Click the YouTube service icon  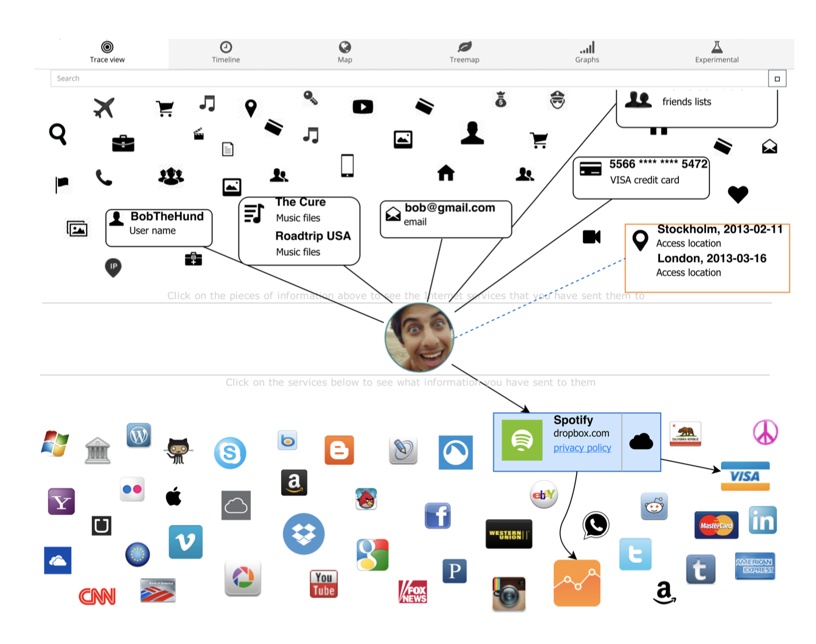coord(324,584)
